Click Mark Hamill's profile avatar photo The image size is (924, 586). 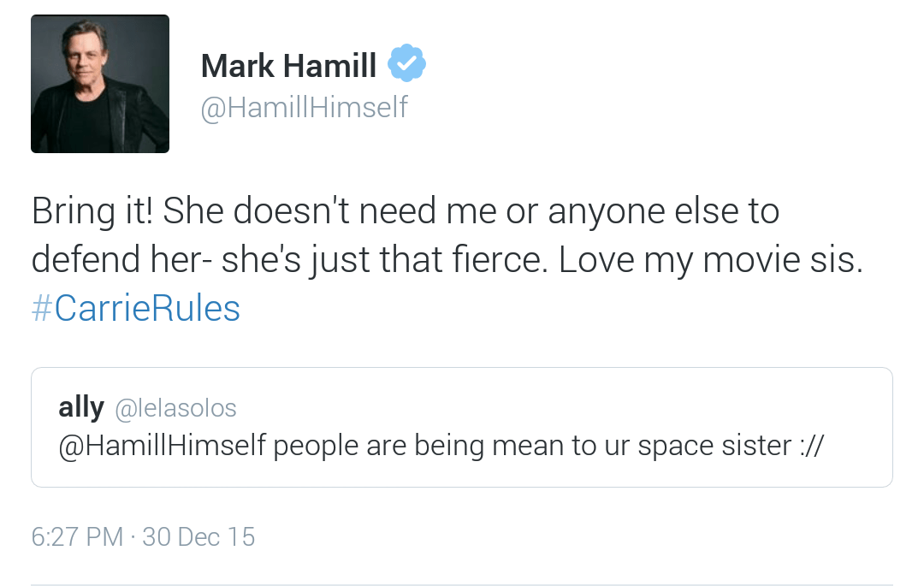100,84
